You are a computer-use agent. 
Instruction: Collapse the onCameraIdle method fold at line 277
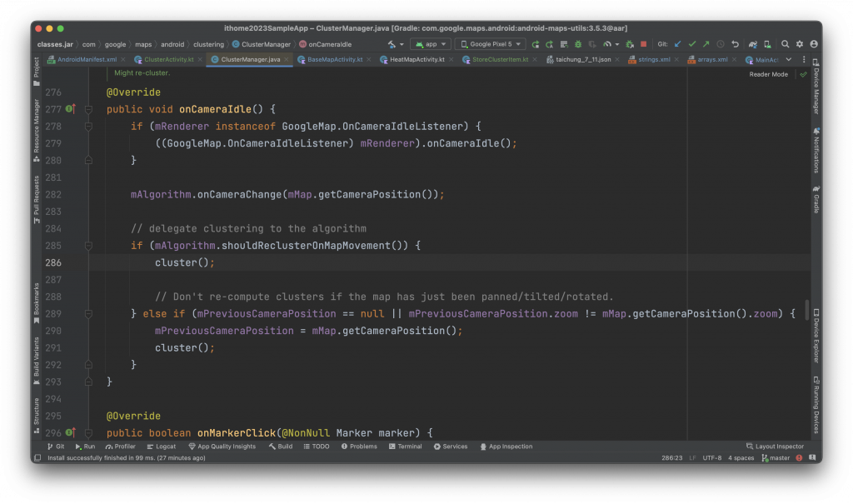[88, 109]
